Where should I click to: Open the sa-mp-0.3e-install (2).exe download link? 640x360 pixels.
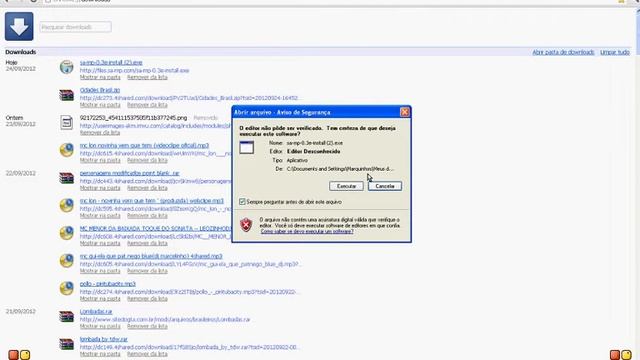pos(111,62)
